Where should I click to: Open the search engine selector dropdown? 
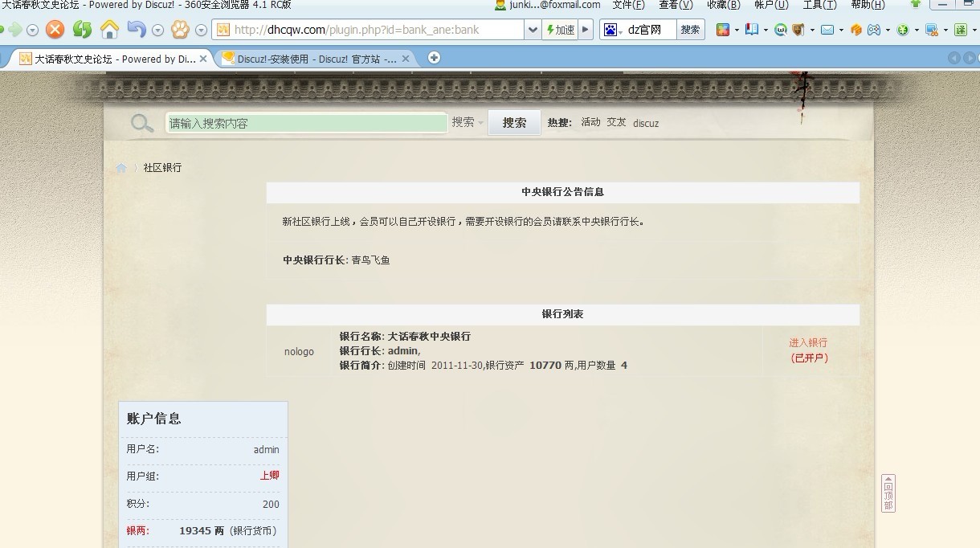pyautogui.click(x=620, y=30)
